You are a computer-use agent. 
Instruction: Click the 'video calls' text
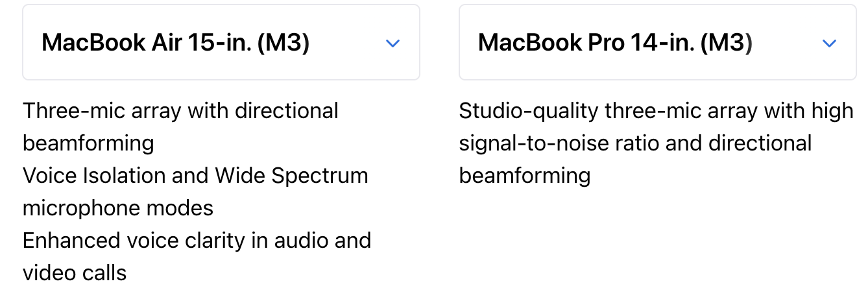tap(75, 273)
